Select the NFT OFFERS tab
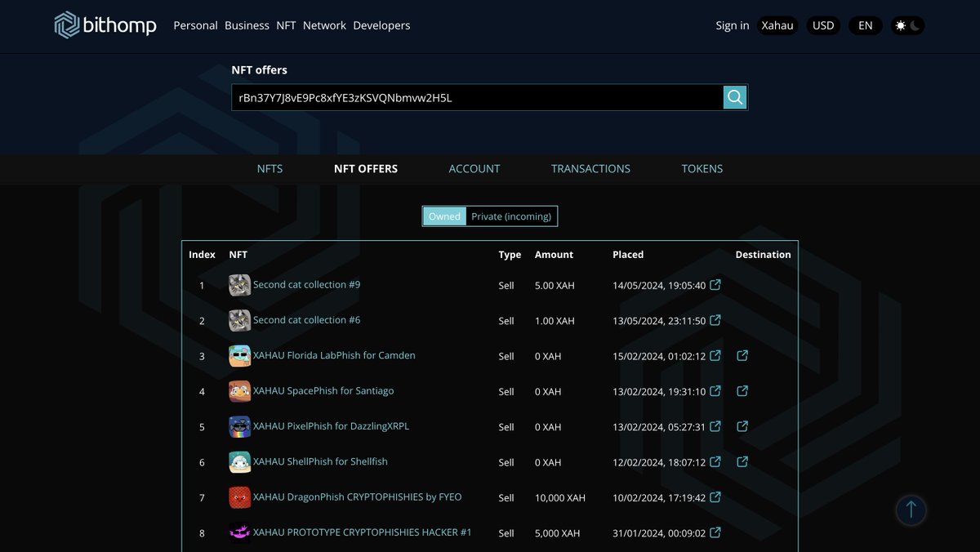The image size is (980, 552). (366, 169)
